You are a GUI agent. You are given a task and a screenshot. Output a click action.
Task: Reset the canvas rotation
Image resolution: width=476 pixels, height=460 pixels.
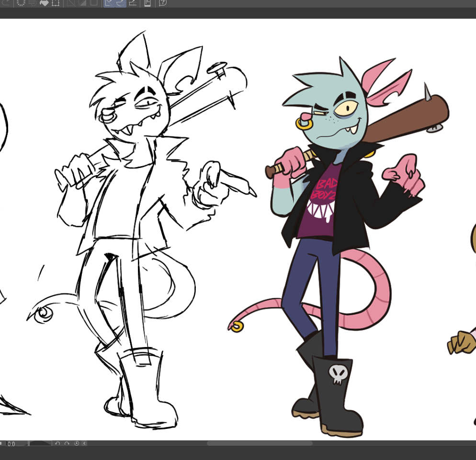pyautogui.click(x=77, y=444)
